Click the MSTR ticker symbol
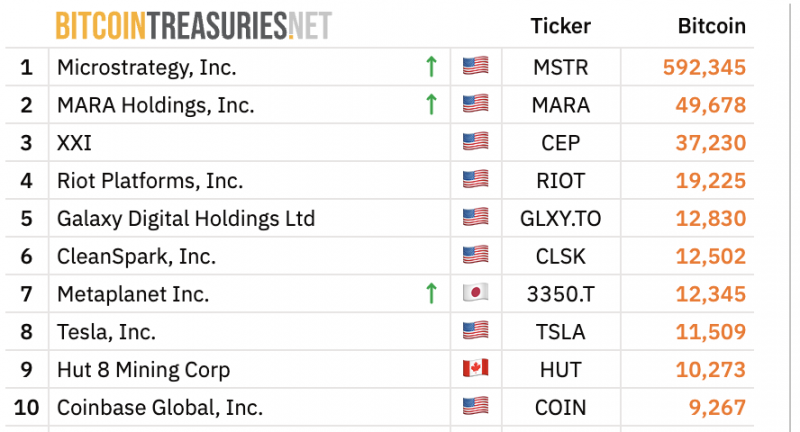800x432 pixels. click(x=561, y=67)
